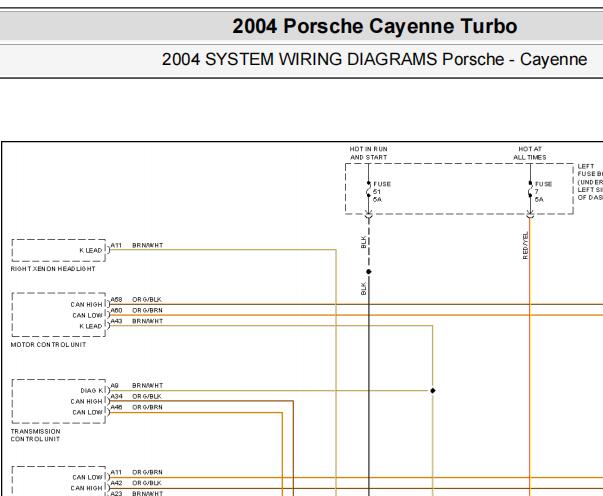Screen dimensions: 603x496
Task: Select the "FUSE 7 5A" label
Action: click(543, 191)
